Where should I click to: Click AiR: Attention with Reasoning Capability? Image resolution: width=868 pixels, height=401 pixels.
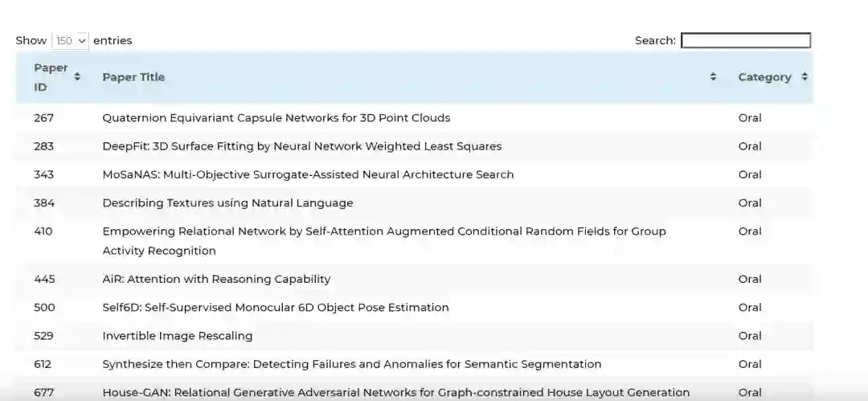216,280
